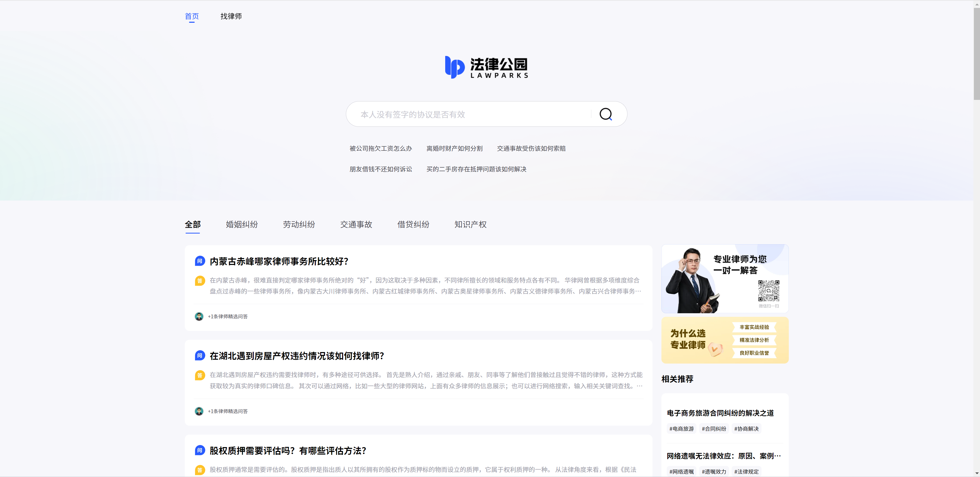980x477 pixels.
Task: Click suggestion 离婚时财产如何分割
Action: tap(455, 148)
